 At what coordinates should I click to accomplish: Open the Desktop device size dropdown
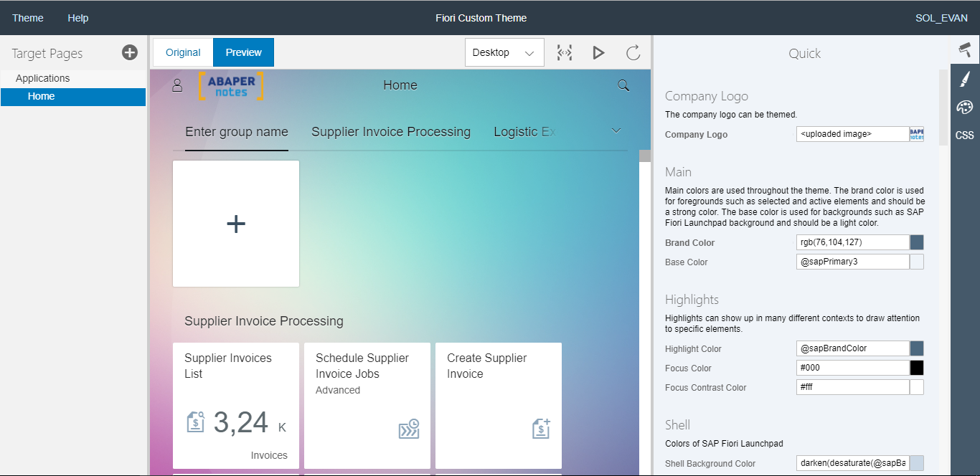[504, 52]
